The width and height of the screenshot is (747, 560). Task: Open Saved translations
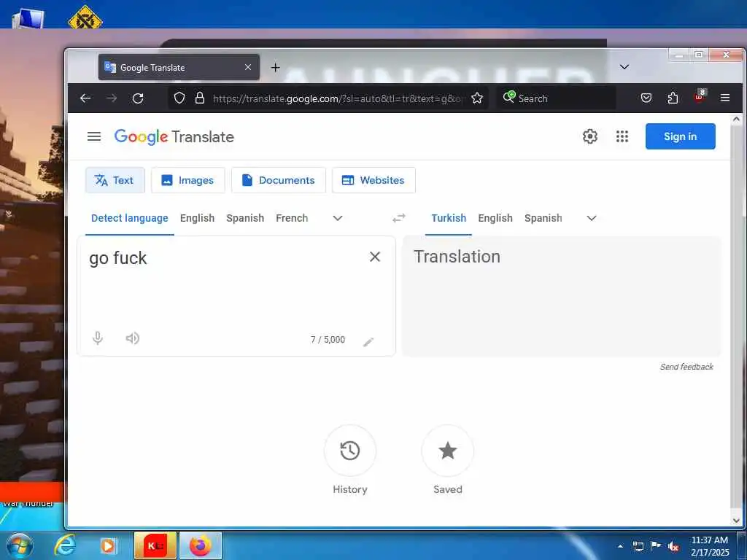coord(448,451)
